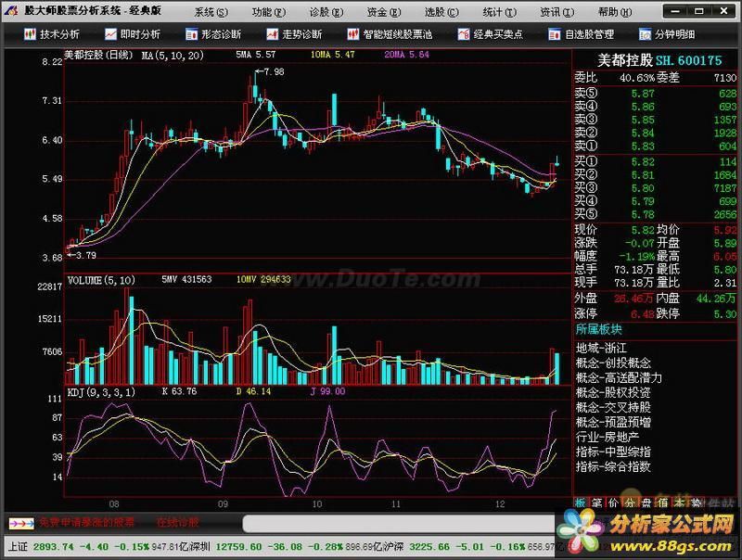Switch to the 盘 tab in the quote panel
Image resolution: width=742 pixels, height=560 pixels.
tap(646, 503)
